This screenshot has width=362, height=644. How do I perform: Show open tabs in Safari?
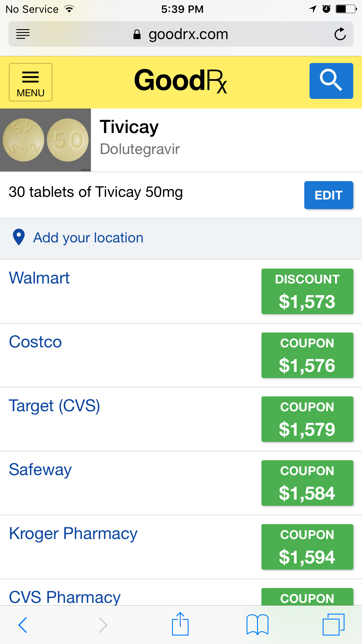point(333,625)
